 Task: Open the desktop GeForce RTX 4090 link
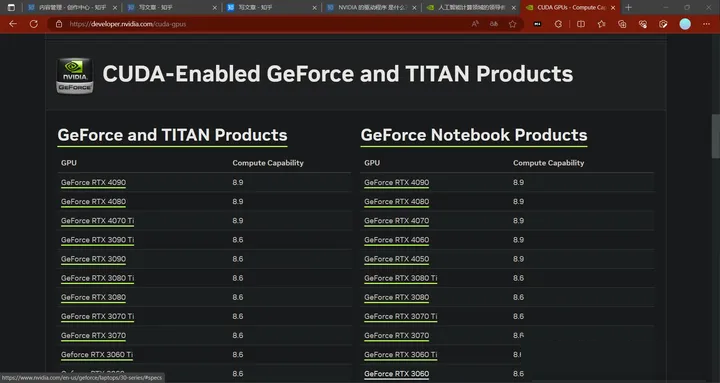coord(93,182)
